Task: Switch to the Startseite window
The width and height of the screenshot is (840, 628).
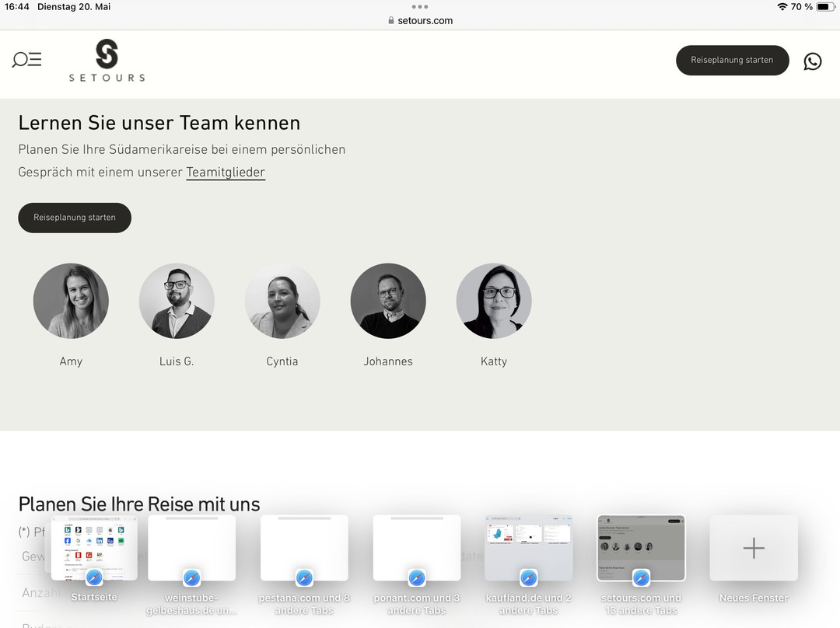Action: [94, 547]
